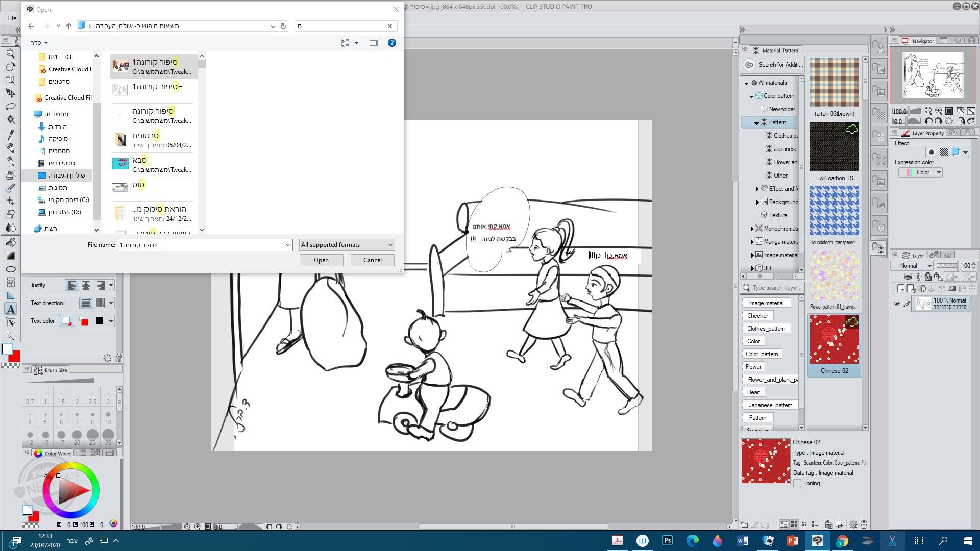Select the Gradient tool
Image resolution: width=980 pixels, height=551 pixels.
click(10, 256)
